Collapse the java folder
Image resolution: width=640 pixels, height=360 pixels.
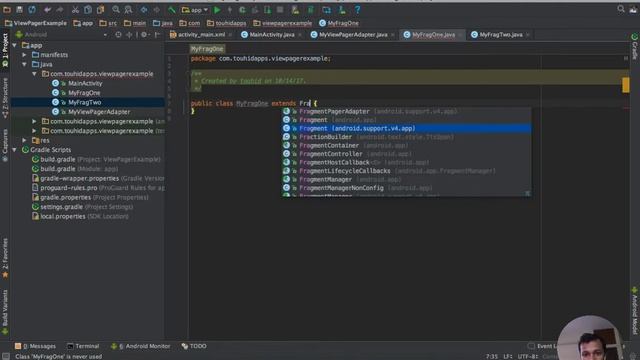(x=24, y=64)
